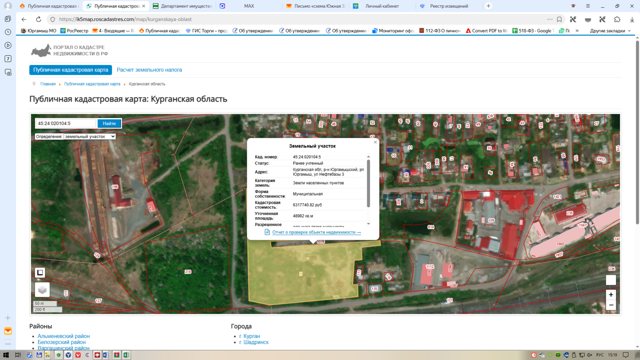Screen dimensions: 640x360
Task: Click the Найти search button
Action: tap(109, 123)
